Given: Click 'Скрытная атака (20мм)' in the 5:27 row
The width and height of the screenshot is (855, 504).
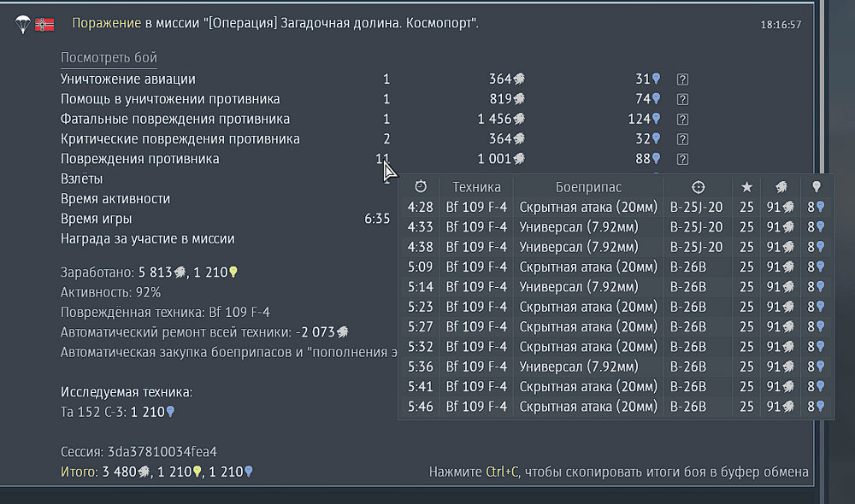Looking at the screenshot, I should [588, 326].
